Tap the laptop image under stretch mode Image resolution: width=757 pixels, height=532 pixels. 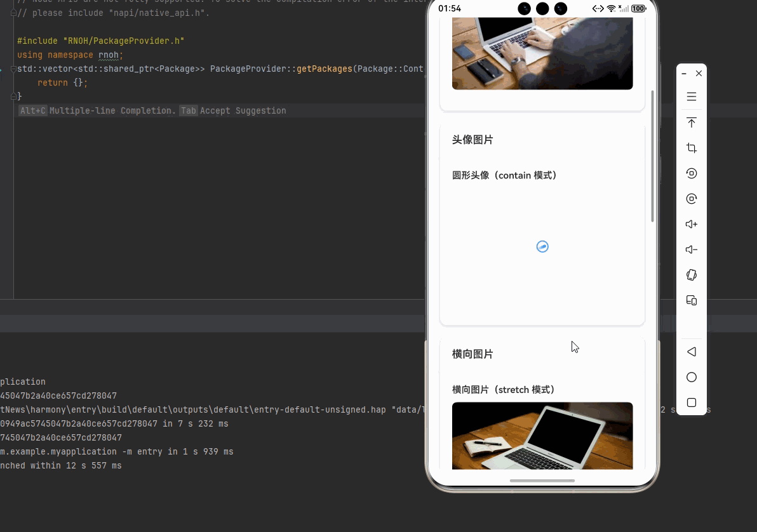542,436
